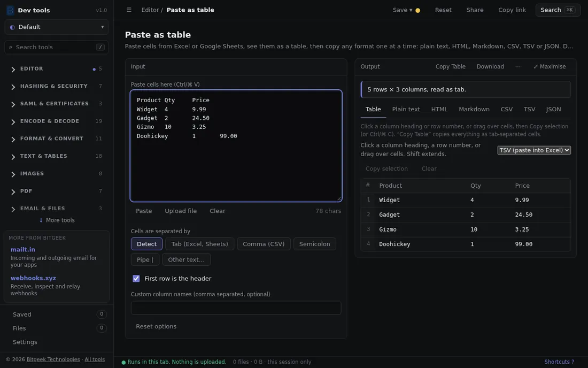The height and width of the screenshot is (368, 588).
Task: Expand the Images category
Action: click(x=56, y=174)
